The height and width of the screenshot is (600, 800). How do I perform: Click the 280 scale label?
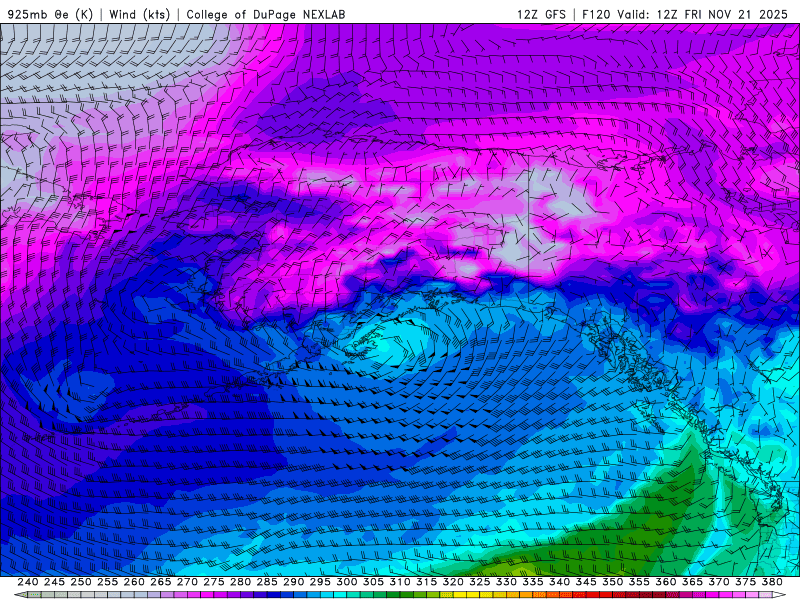pos(240,582)
